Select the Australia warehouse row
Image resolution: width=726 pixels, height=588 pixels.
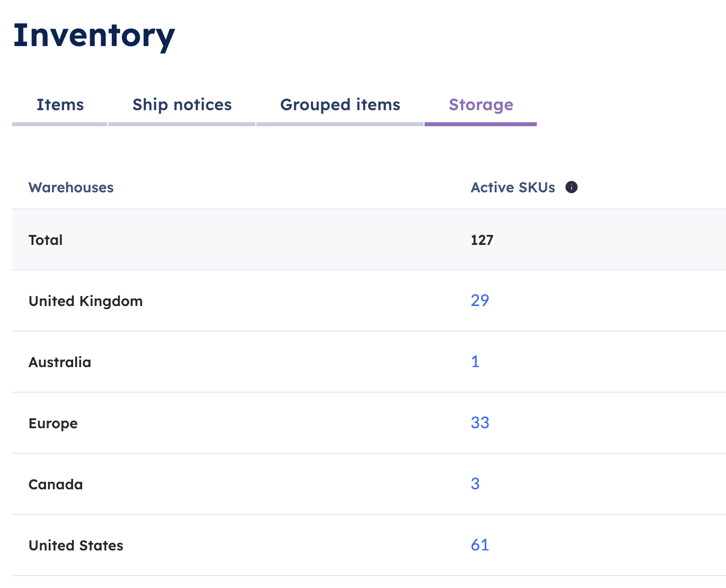tap(369, 362)
